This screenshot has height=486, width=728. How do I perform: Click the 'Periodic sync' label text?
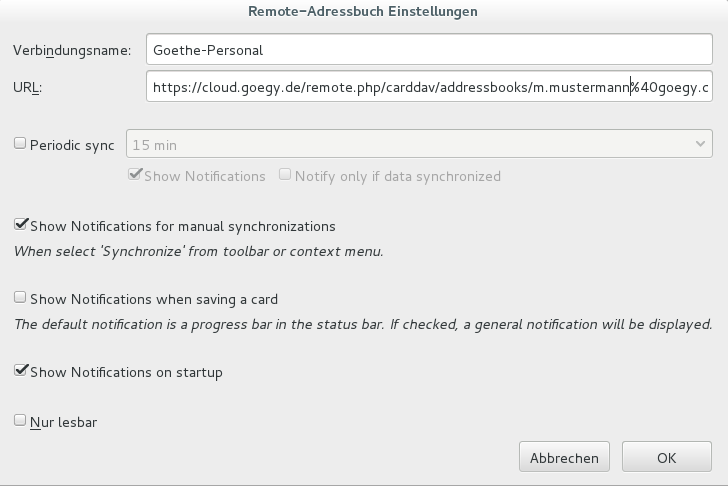(72, 145)
